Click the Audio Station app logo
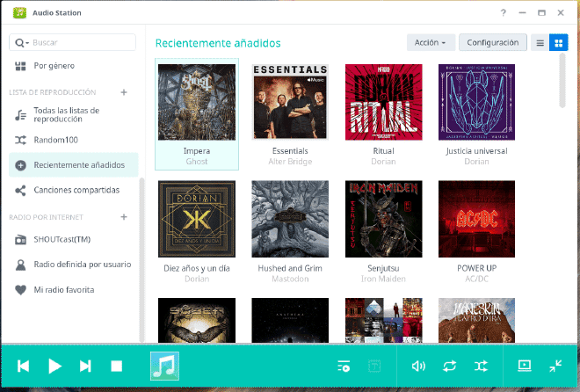 click(19, 13)
